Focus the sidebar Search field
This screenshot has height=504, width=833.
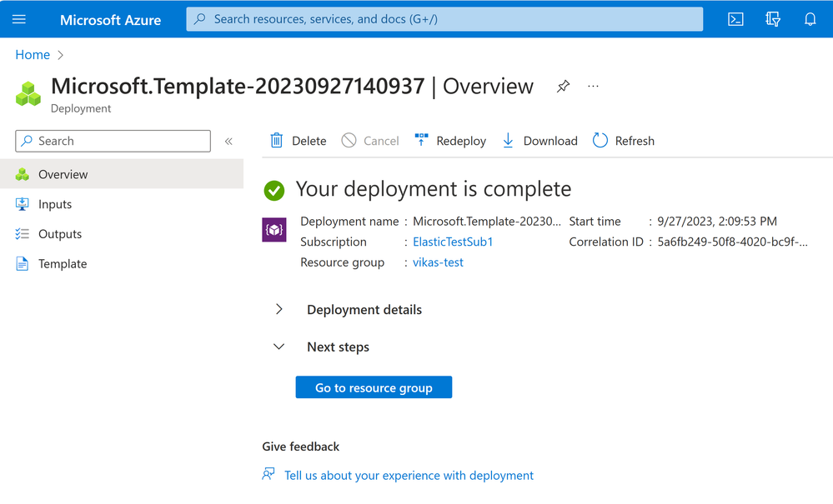(x=113, y=141)
